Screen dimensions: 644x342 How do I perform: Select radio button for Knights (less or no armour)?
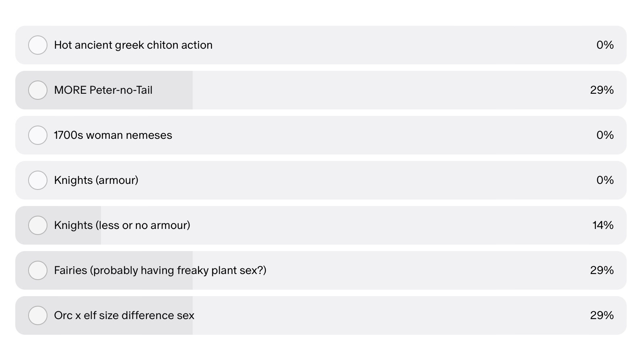tap(38, 225)
